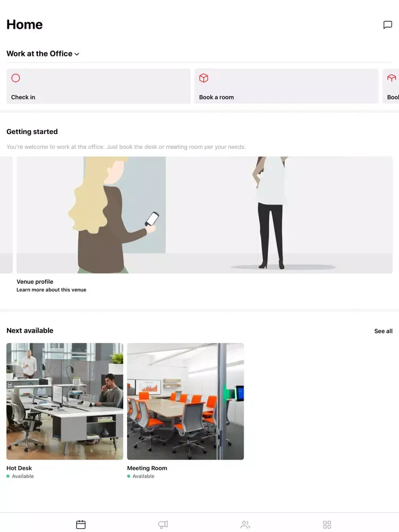Select the calendar tab in bottom bar
Image resolution: width=399 pixels, height=532 pixels.
[81, 525]
